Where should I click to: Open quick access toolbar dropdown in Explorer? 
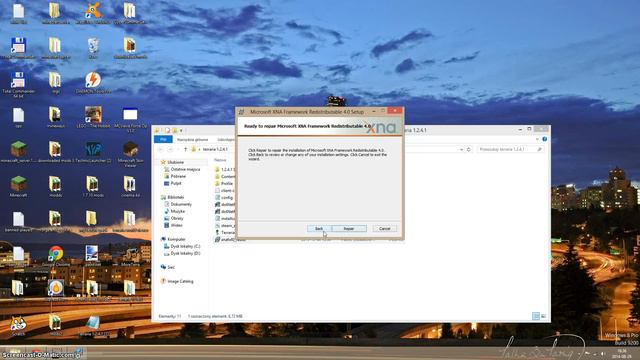point(181,130)
